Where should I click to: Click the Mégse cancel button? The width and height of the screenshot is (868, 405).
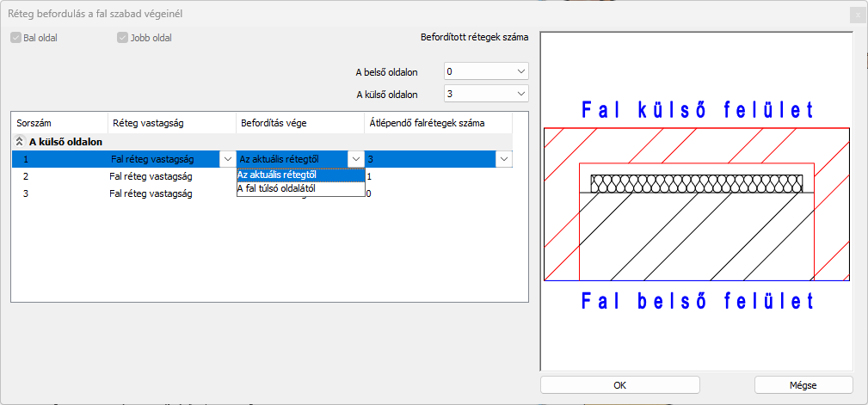[803, 385]
